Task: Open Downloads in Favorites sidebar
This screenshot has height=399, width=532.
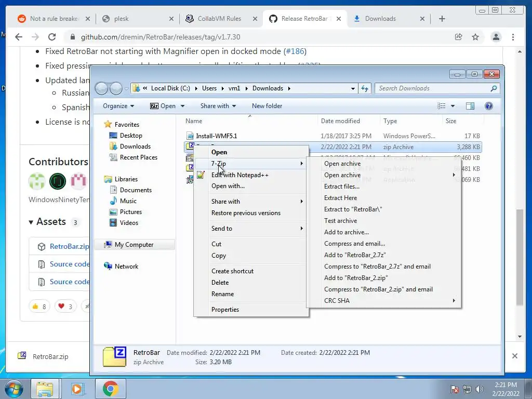Action: point(135,146)
